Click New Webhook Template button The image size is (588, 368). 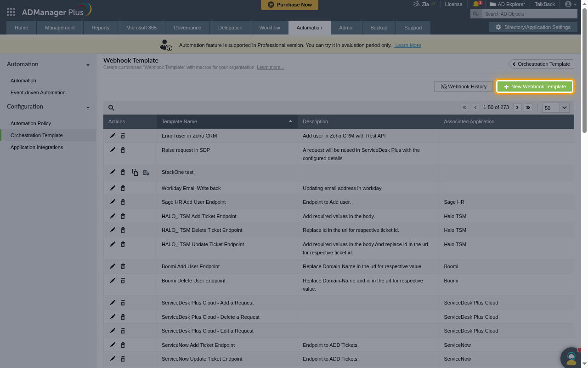[x=535, y=86]
